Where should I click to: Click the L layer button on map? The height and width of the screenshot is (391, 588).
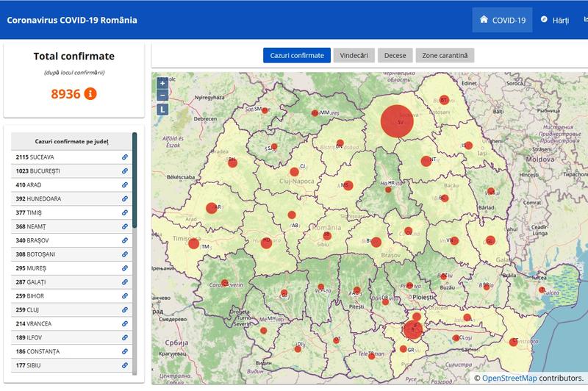162,110
